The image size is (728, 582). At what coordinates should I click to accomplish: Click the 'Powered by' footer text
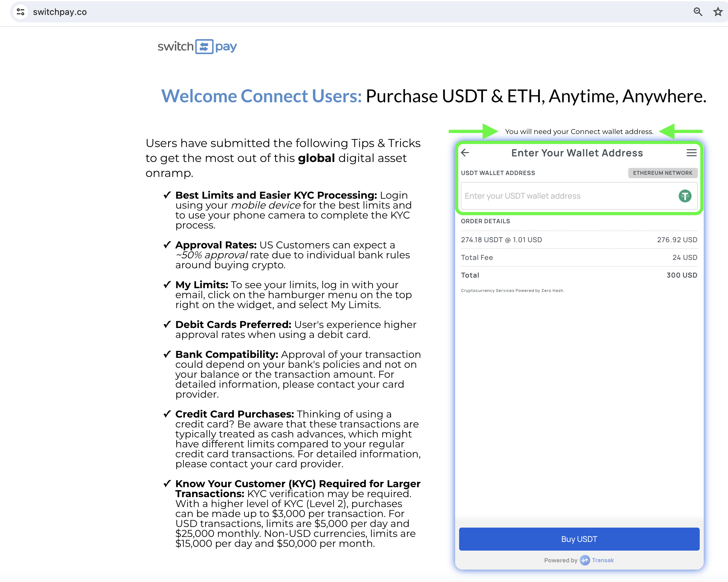pyautogui.click(x=560, y=560)
